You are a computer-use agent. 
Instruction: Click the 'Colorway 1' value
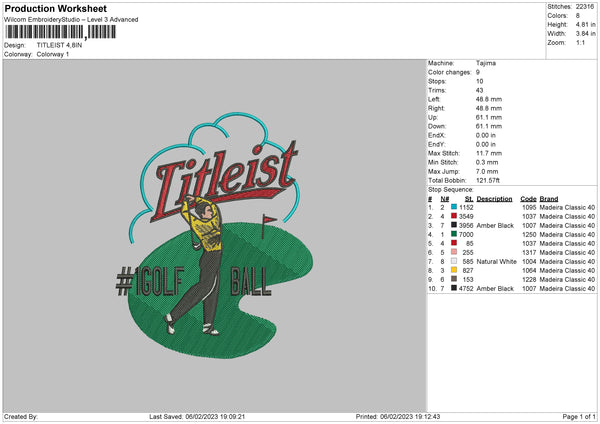[x=53, y=54]
